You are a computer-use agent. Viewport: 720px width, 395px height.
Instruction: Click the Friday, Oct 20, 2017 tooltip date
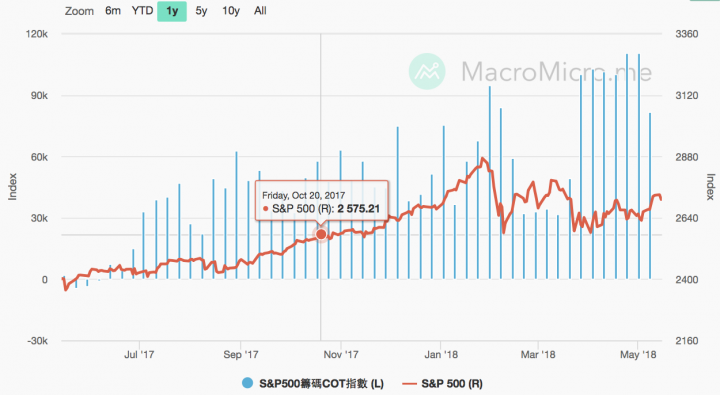pyautogui.click(x=304, y=195)
